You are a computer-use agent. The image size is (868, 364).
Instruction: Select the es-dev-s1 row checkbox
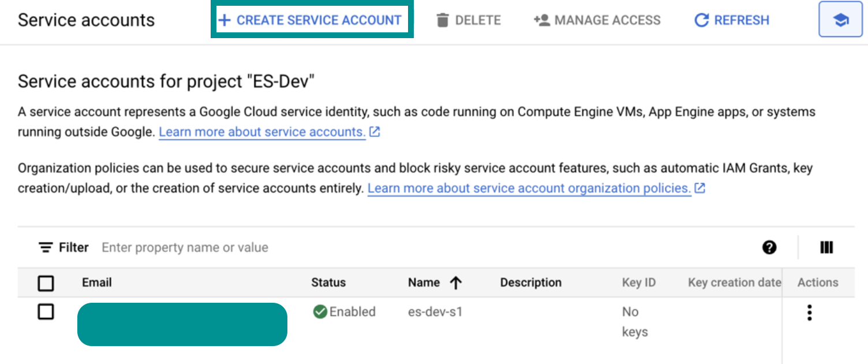[x=46, y=312]
